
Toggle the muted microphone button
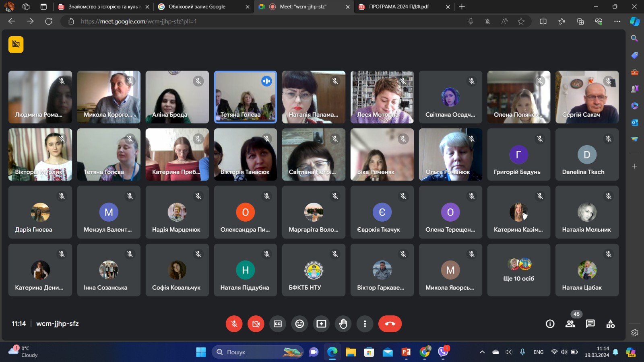[234, 324]
